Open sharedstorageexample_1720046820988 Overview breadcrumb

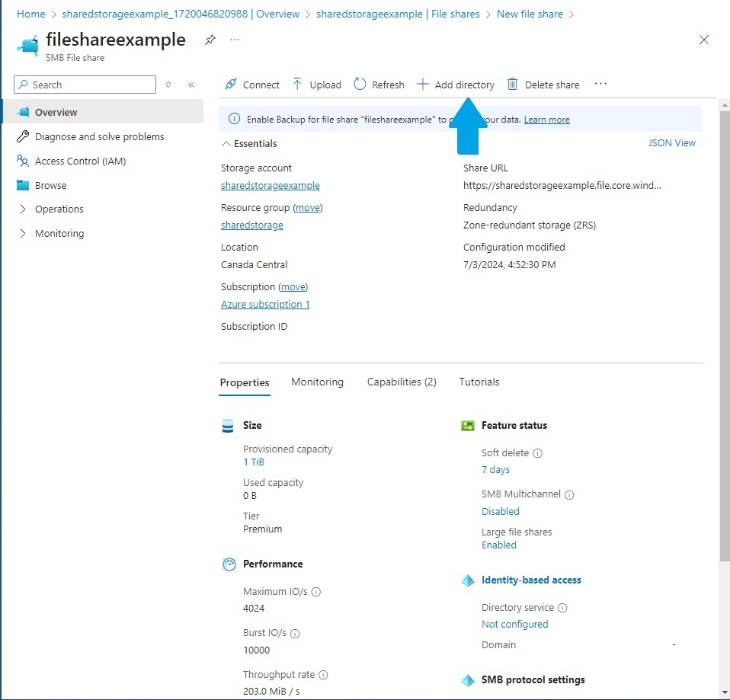click(x=181, y=14)
